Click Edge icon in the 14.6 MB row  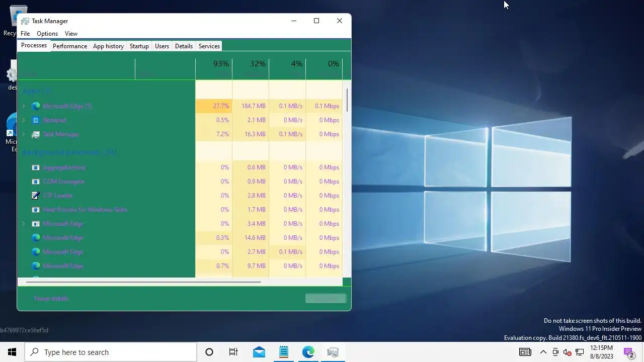[36, 238]
